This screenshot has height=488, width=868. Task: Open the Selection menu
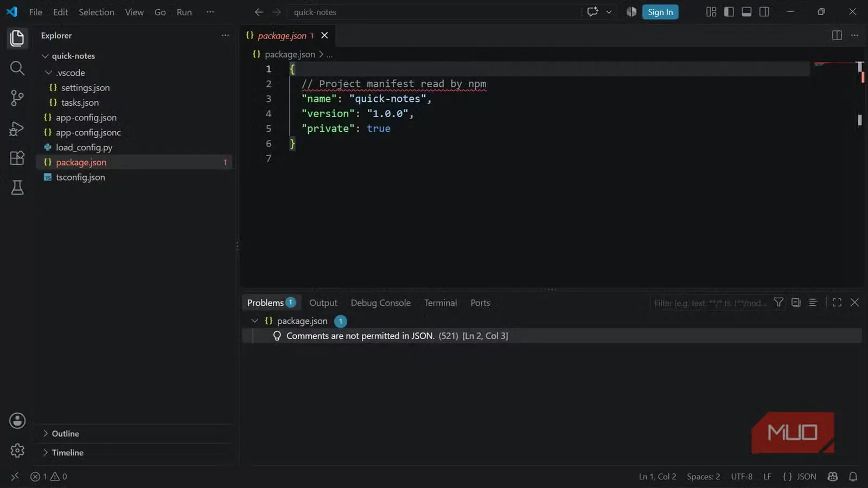click(x=97, y=12)
